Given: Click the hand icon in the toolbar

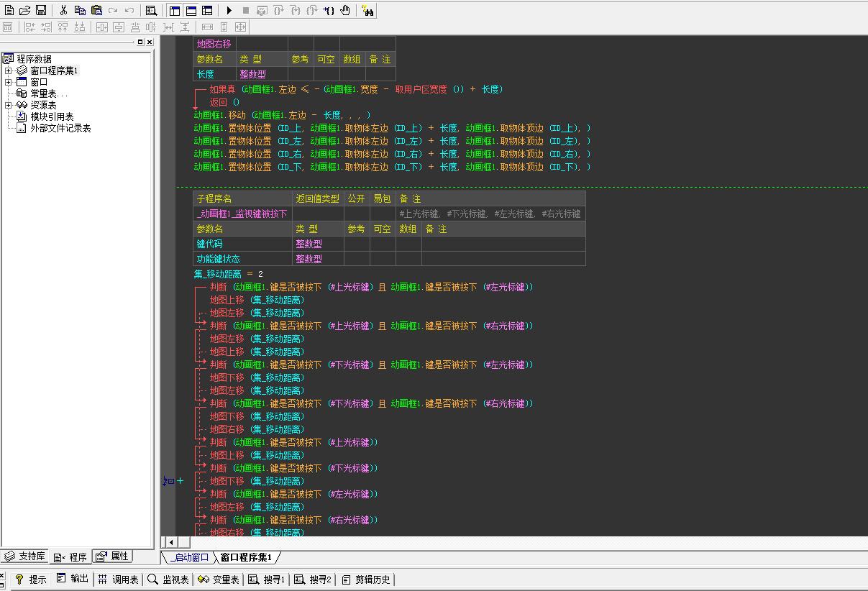Looking at the screenshot, I should coord(345,10).
